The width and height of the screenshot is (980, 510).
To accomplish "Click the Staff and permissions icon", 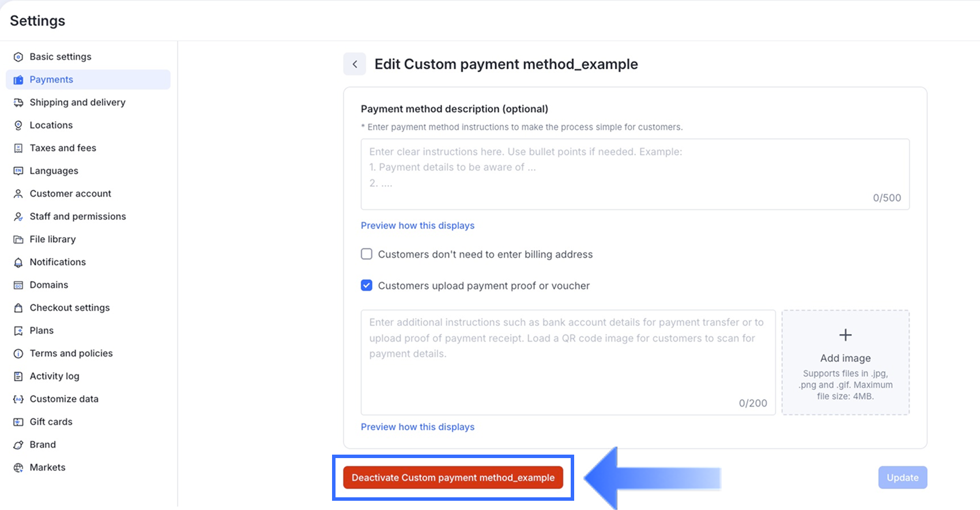I will (18, 217).
